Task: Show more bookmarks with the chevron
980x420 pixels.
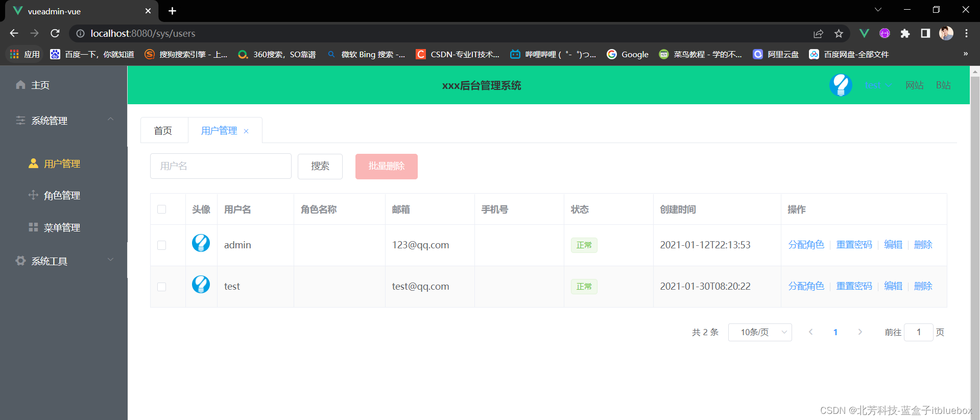Action: [x=965, y=54]
